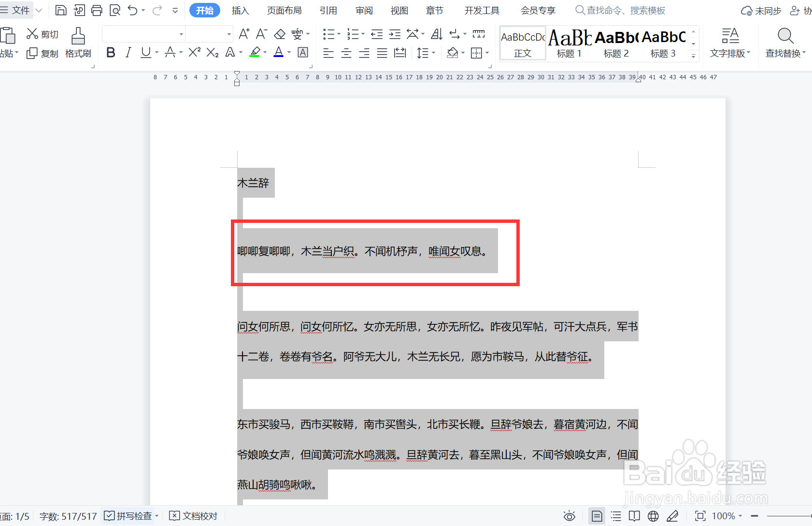Viewport: 812px width, 526px height.
Task: Click Document Proofread (文档校对) button
Action: (x=194, y=516)
